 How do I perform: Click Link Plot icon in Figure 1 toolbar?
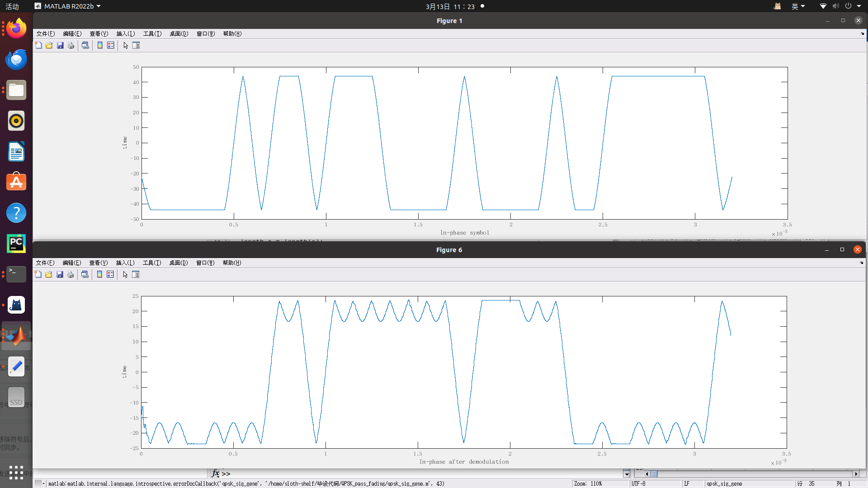(x=85, y=45)
